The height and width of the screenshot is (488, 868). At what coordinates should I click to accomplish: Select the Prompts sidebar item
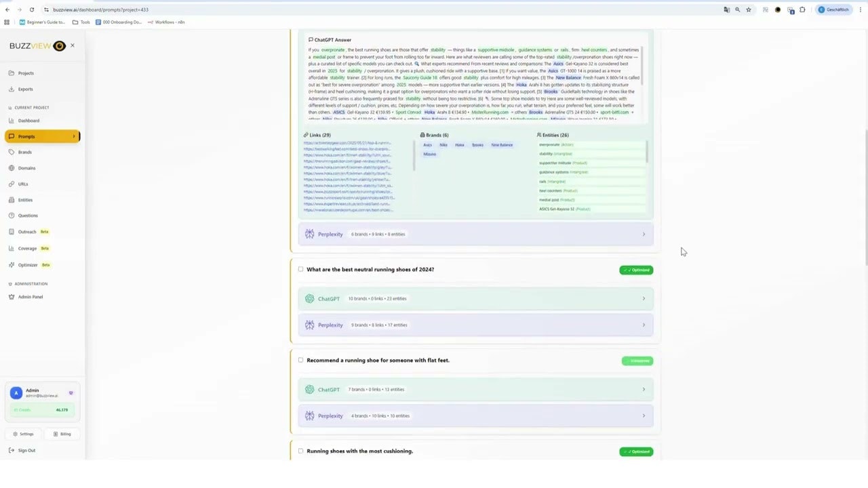tap(42, 136)
